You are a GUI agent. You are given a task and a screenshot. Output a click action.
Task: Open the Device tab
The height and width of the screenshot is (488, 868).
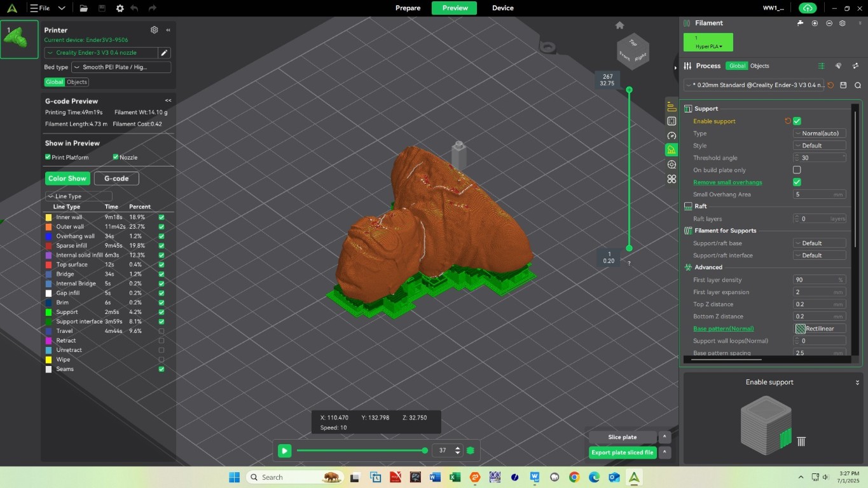[x=502, y=8]
